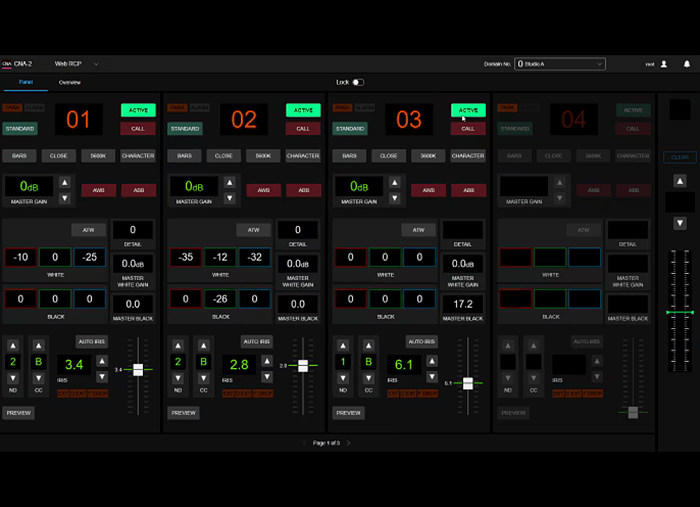The image size is (700, 507).
Task: Click camera 01 iris fader handle
Action: click(x=138, y=370)
